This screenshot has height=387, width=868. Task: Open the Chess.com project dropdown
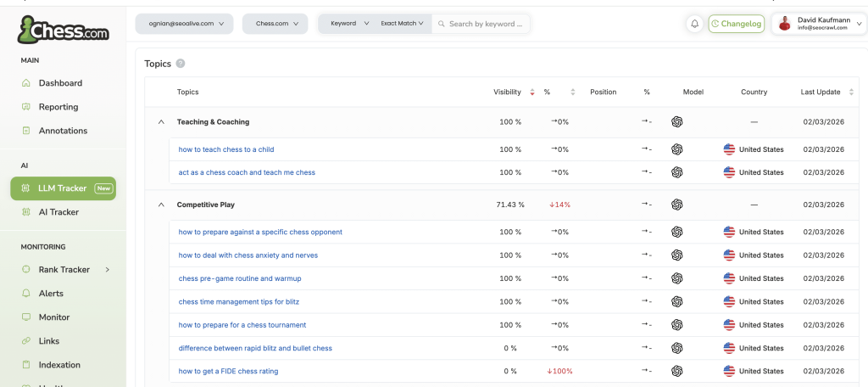point(275,24)
